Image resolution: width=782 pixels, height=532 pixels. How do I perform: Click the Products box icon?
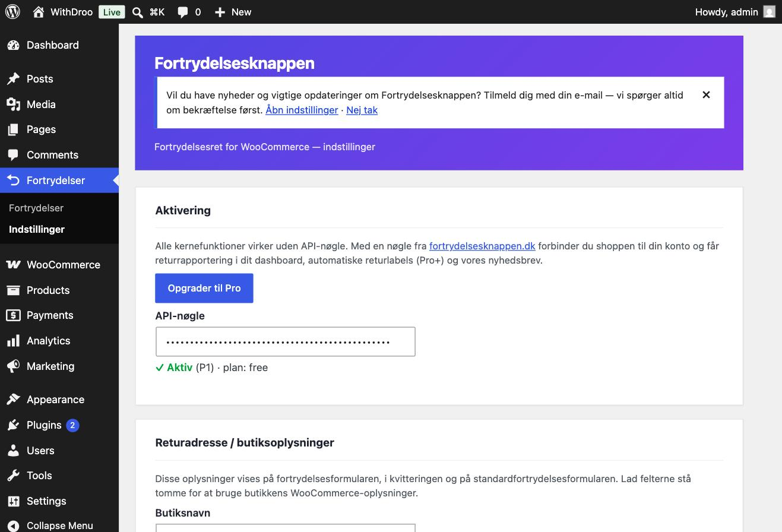point(13,290)
